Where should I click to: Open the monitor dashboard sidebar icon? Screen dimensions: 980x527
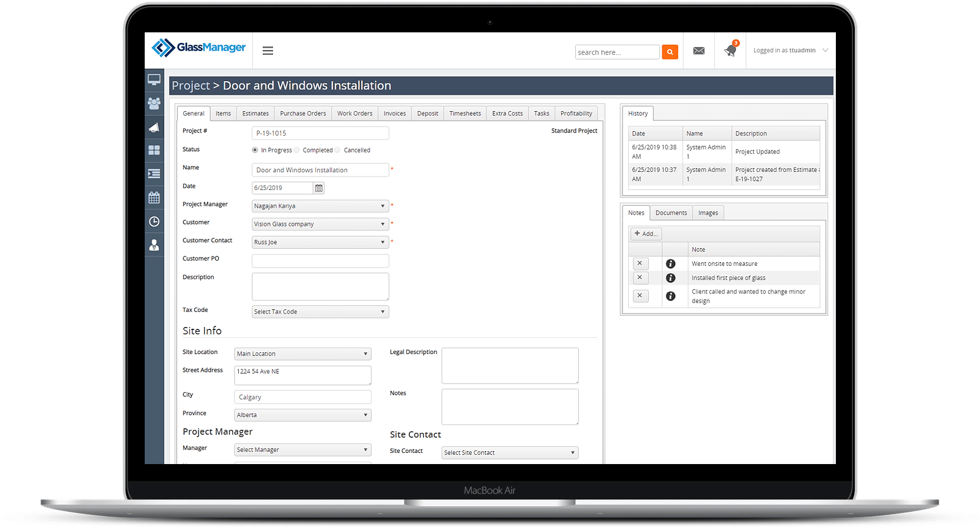coord(154,79)
